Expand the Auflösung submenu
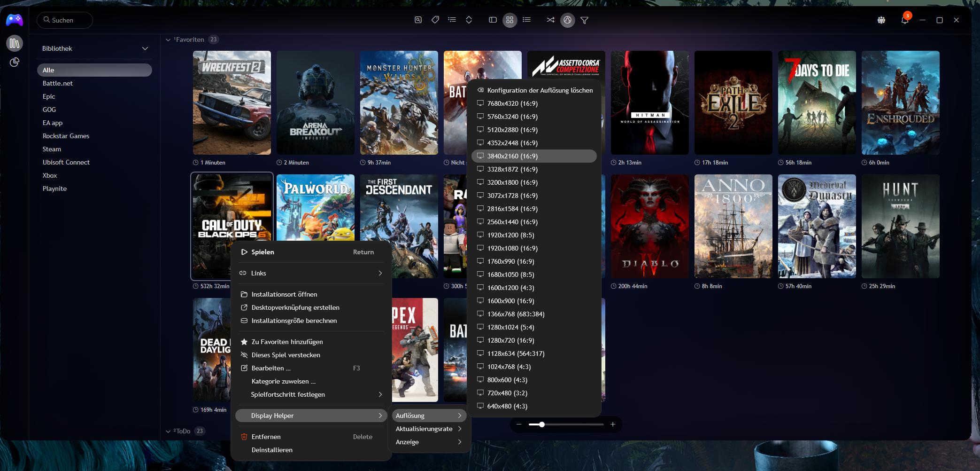This screenshot has width=980, height=471. tap(429, 416)
